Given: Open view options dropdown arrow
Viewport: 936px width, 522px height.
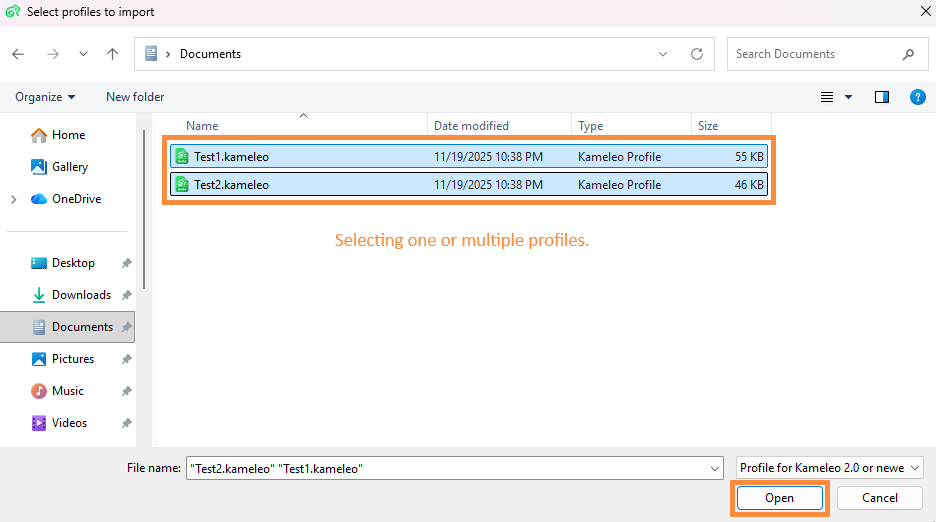Looking at the screenshot, I should click(848, 97).
